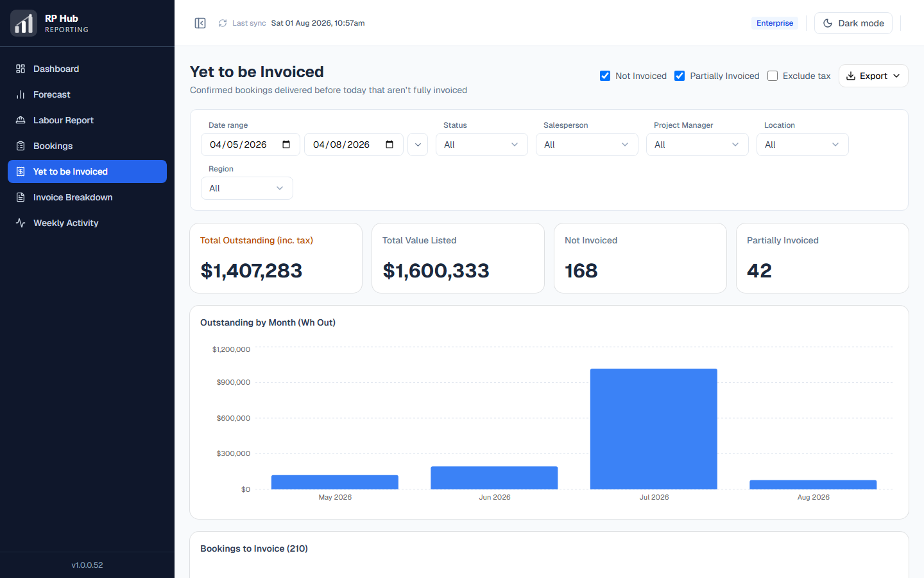Click the Dashboard grid icon
This screenshot has width=924, height=578.
coord(21,69)
